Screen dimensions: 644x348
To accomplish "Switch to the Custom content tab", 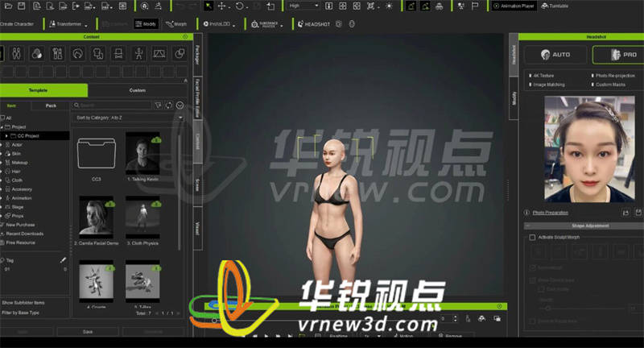I will (137, 90).
